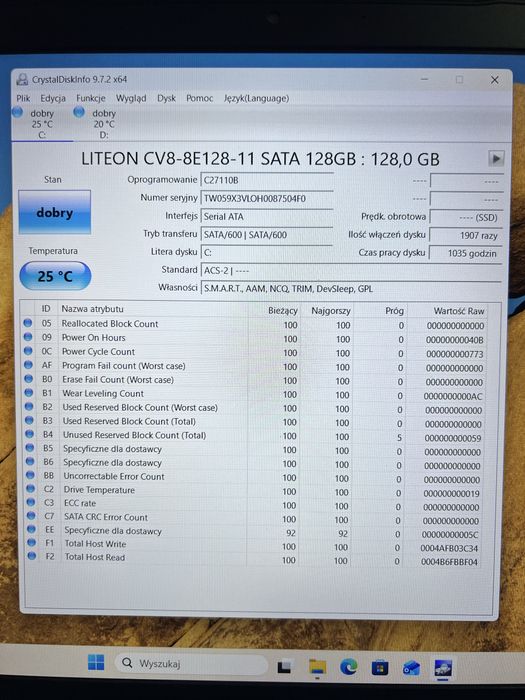Open the Edycja menu
525x700 pixels.
click(x=53, y=98)
